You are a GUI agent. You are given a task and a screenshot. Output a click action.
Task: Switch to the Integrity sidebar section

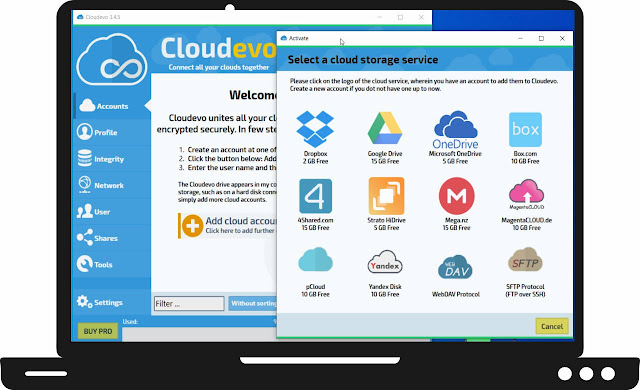(112, 159)
